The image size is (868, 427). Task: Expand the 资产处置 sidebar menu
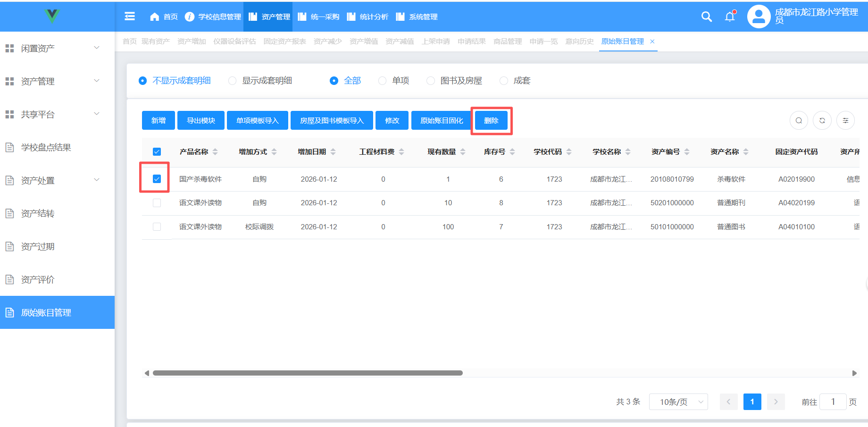coord(52,180)
